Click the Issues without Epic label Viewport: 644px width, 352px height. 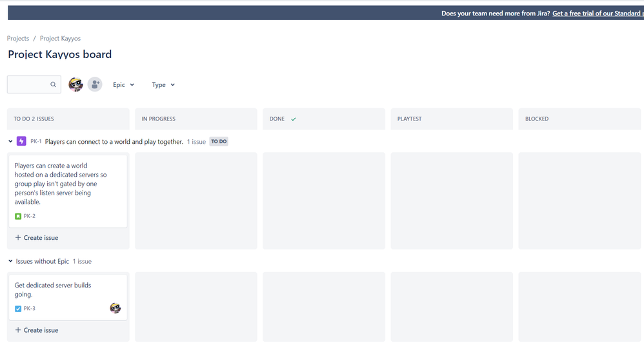[x=43, y=261]
